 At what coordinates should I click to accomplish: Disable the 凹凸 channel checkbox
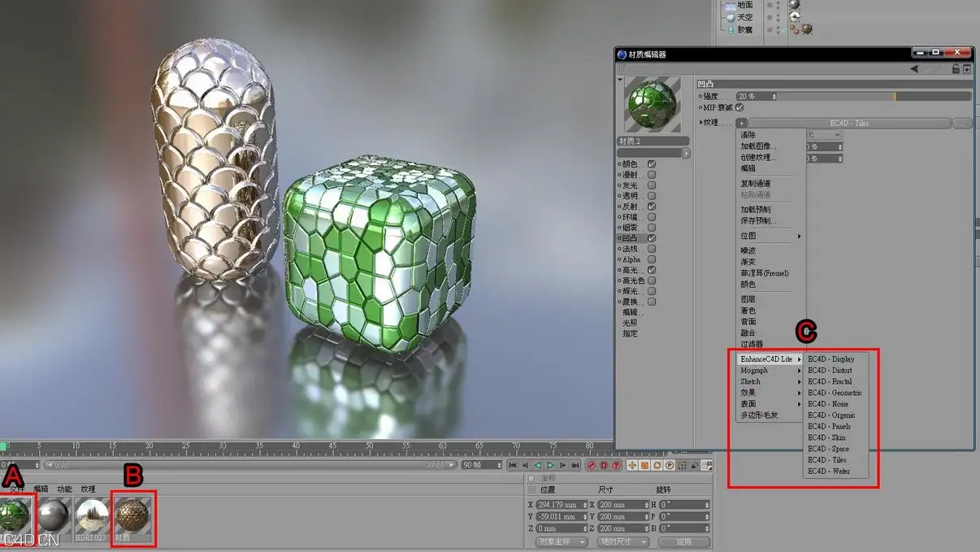tap(652, 238)
